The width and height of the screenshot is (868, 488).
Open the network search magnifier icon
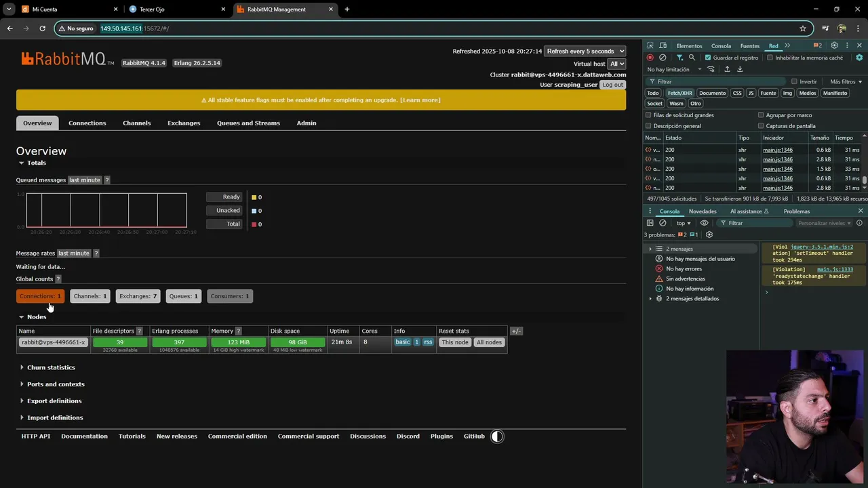coord(692,58)
